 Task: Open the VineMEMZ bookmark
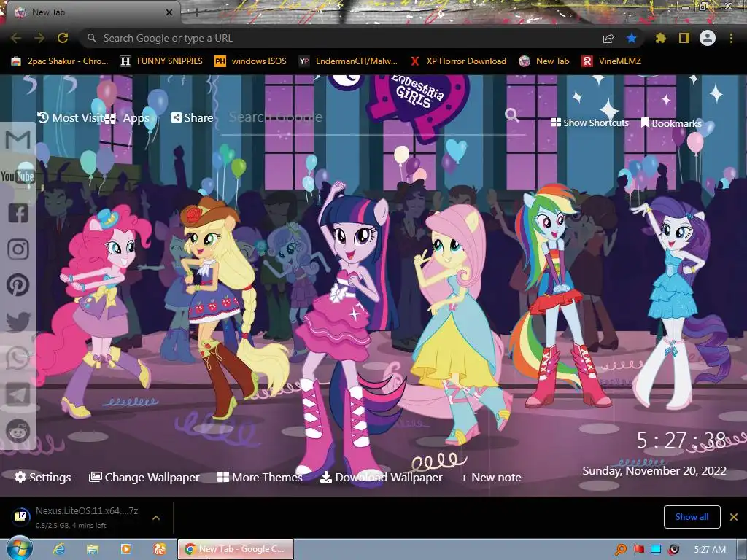click(x=611, y=61)
